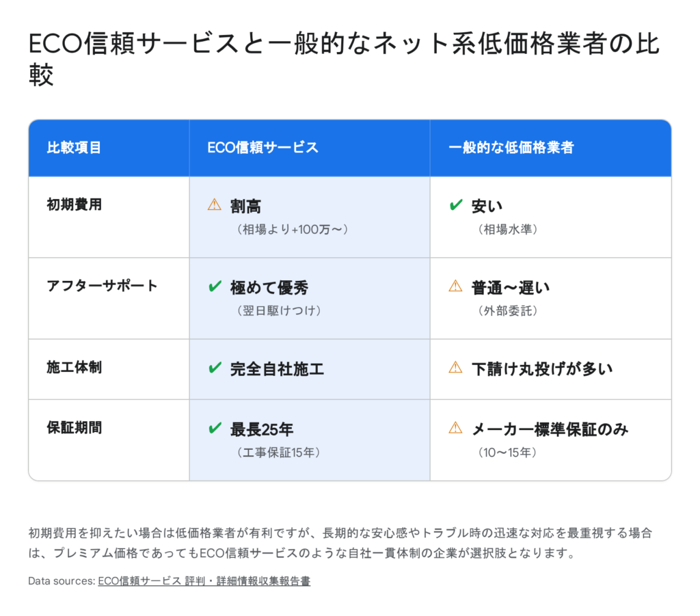Select the 施工体制 row label
This screenshot has width=700, height=616.
pyautogui.click(x=74, y=367)
